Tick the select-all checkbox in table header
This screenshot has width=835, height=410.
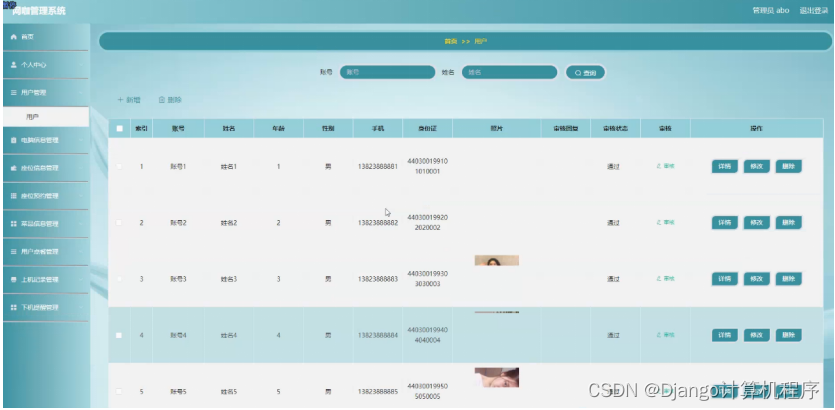click(119, 128)
